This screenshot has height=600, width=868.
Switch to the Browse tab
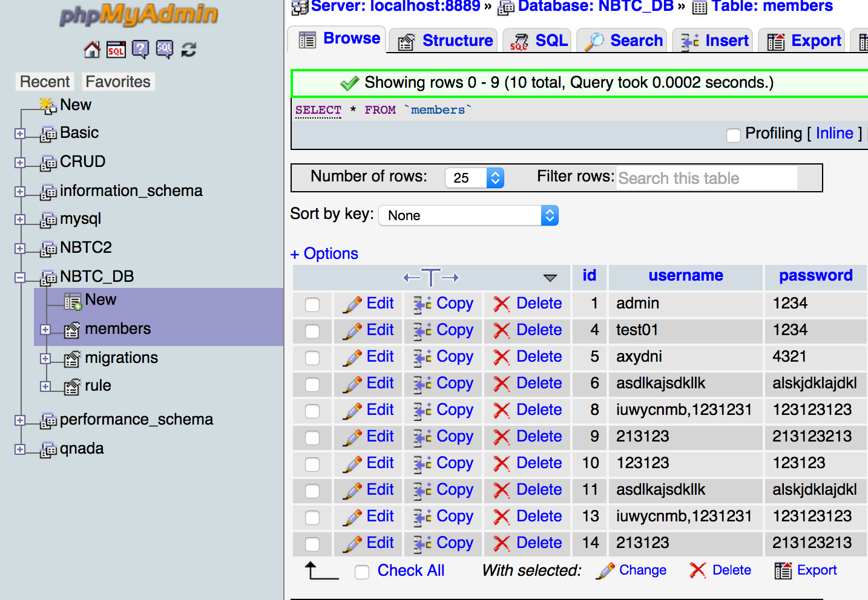click(x=337, y=39)
